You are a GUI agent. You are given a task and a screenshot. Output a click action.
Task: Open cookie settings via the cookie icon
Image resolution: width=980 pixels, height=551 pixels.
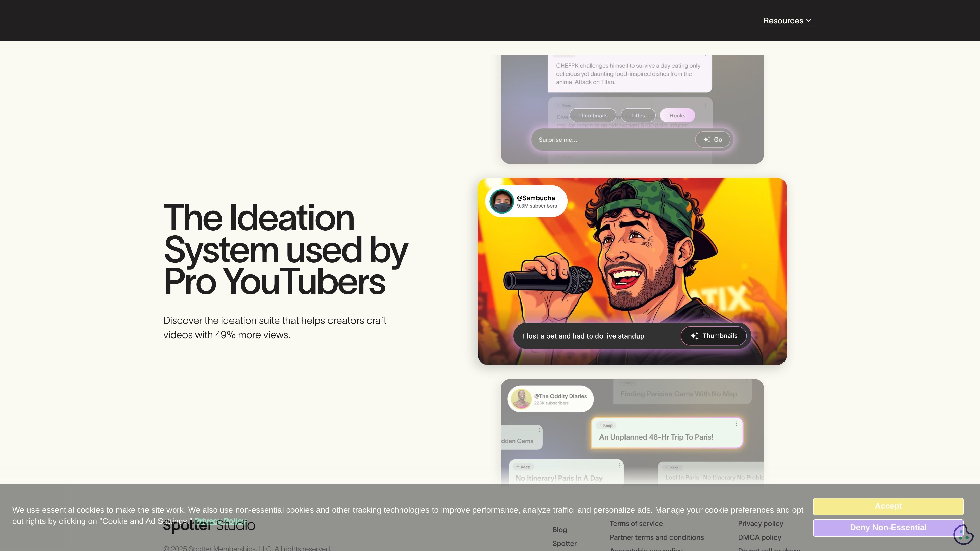963,534
